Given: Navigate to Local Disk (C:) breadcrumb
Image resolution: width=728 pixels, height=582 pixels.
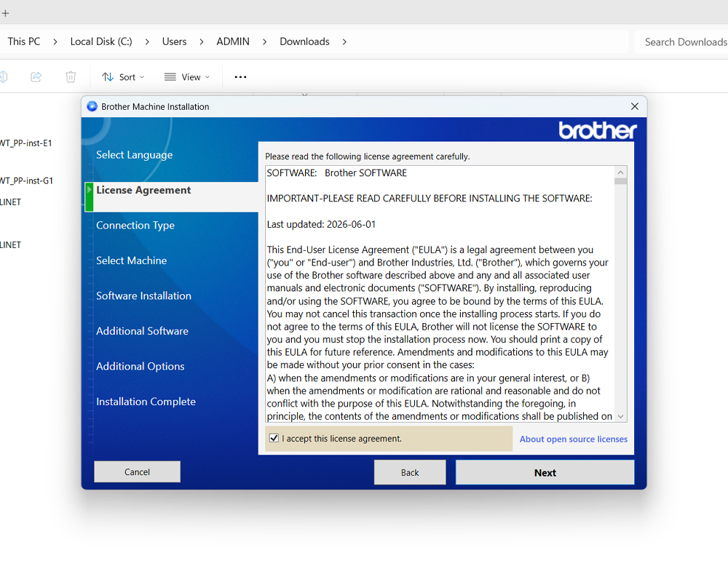Looking at the screenshot, I should 101,41.
